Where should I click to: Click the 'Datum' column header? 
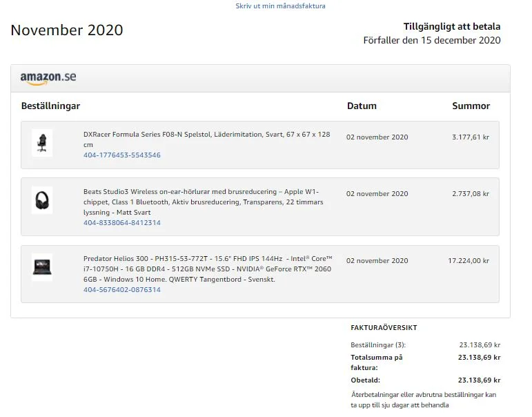tap(362, 106)
